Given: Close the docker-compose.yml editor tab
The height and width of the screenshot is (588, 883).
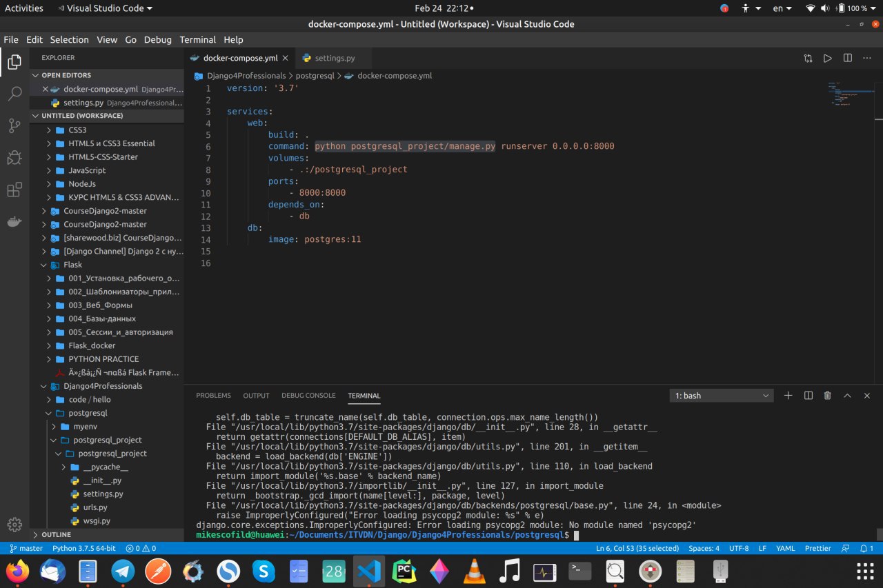Looking at the screenshot, I should 286,59.
